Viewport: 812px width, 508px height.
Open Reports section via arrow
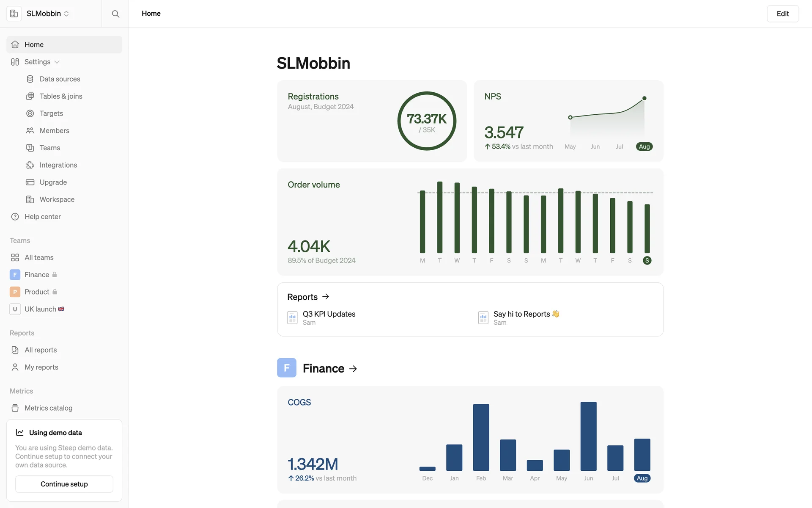(326, 297)
